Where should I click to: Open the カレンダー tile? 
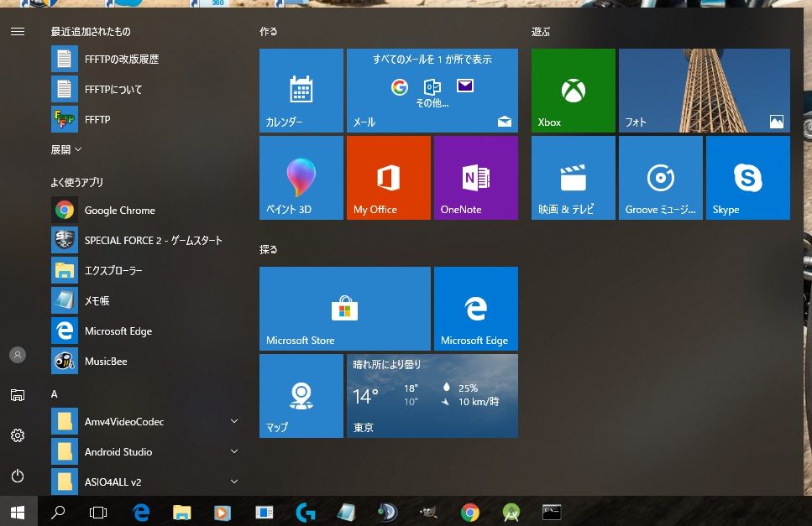point(301,91)
